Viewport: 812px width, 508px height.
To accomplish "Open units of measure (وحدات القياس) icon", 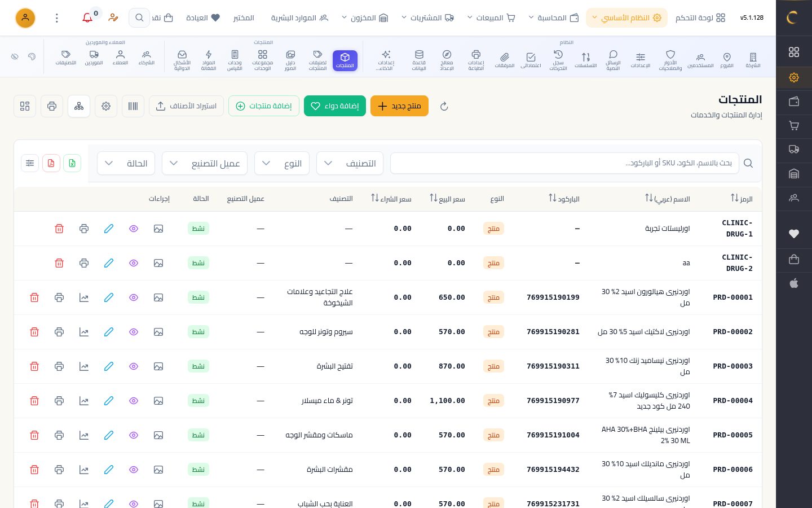I will point(235,60).
